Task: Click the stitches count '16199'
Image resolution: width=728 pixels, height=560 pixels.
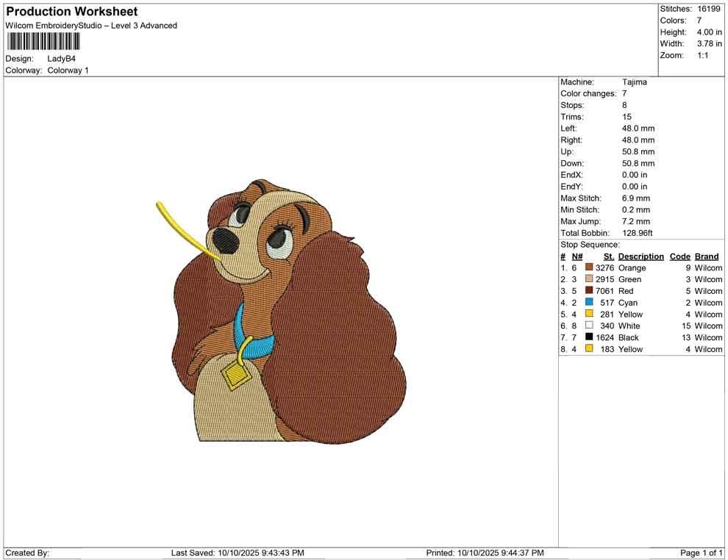Action: point(708,9)
